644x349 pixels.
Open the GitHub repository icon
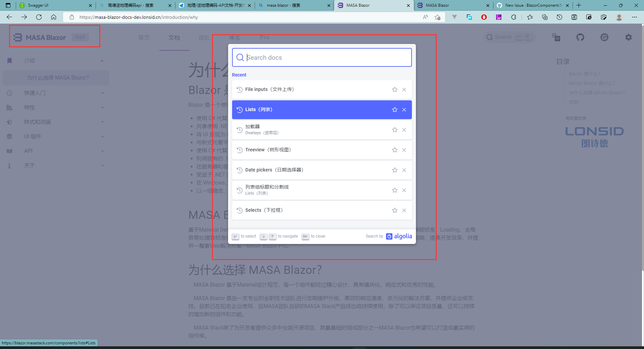pos(580,37)
